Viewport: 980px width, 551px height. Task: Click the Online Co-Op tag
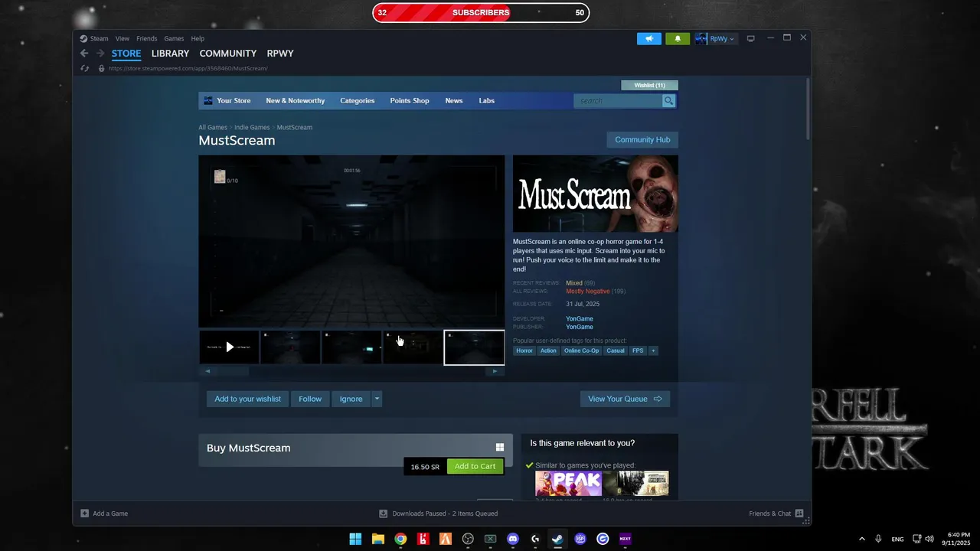pos(581,350)
